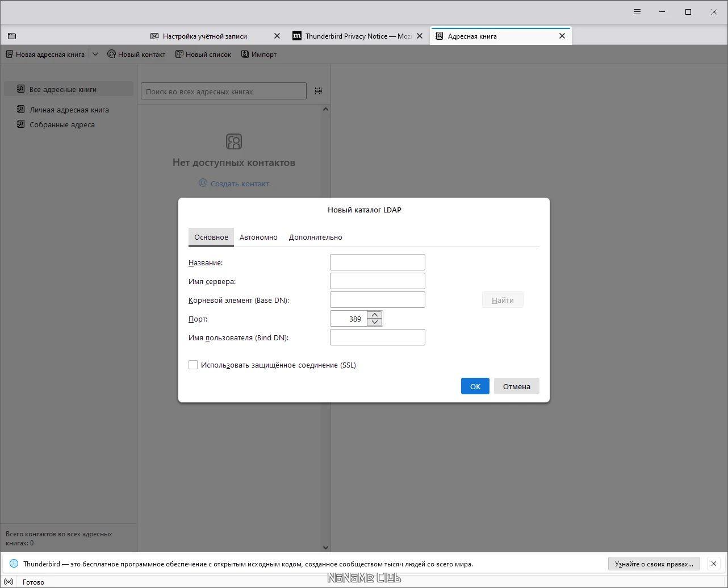Click the New list toolbar button
Viewport: 728px width, 588px height.
(203, 54)
